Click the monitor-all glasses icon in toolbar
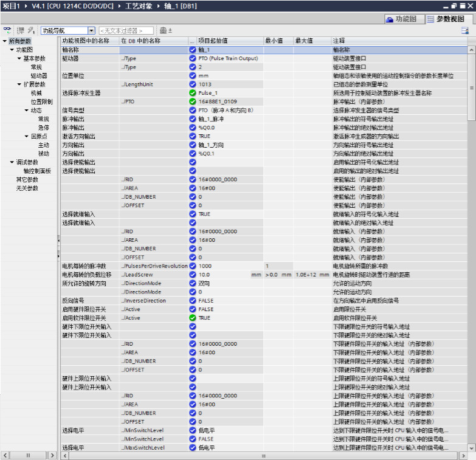The height and width of the screenshot is (460, 476). (7, 30)
